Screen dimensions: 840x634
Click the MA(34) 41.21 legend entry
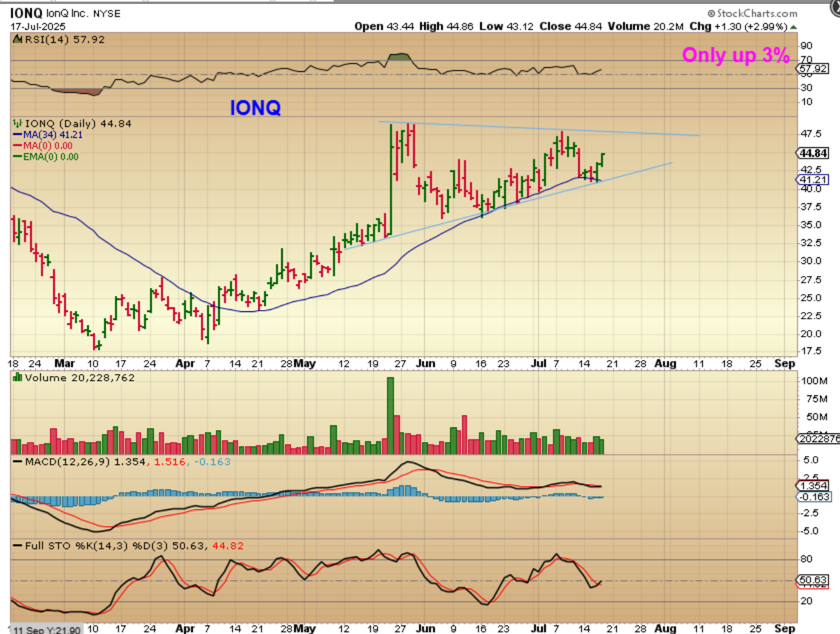click(49, 134)
